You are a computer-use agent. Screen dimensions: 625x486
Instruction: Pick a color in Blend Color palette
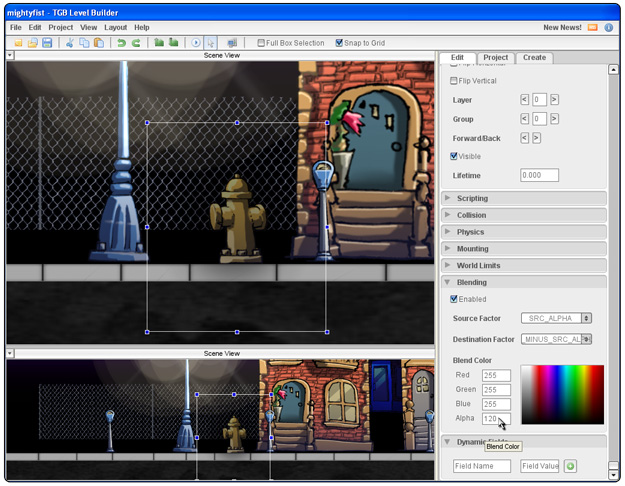pos(562,395)
